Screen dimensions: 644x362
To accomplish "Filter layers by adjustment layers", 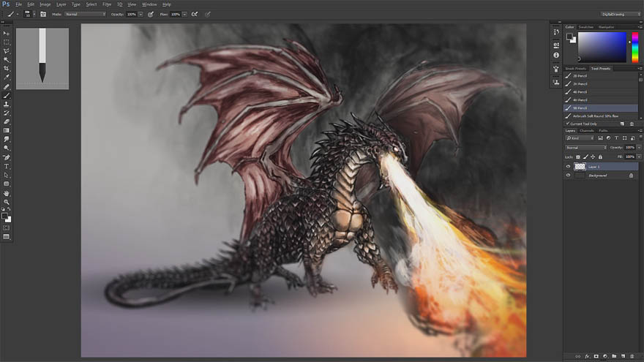I will point(608,138).
